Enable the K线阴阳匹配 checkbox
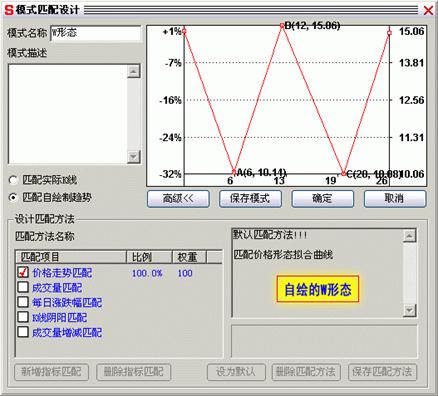Image resolution: width=438 pixels, height=396 pixels. click(23, 317)
